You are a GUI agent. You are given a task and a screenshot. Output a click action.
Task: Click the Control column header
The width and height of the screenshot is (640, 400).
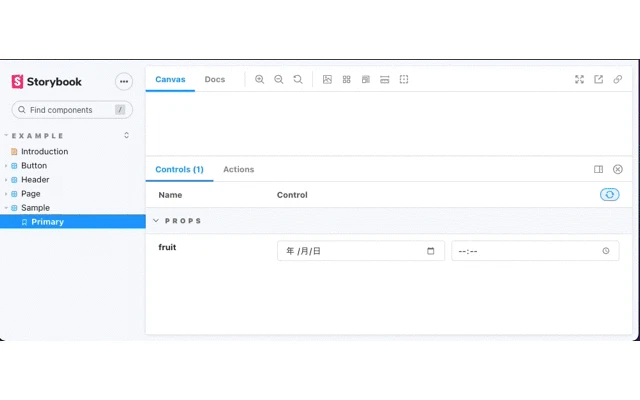click(292, 195)
